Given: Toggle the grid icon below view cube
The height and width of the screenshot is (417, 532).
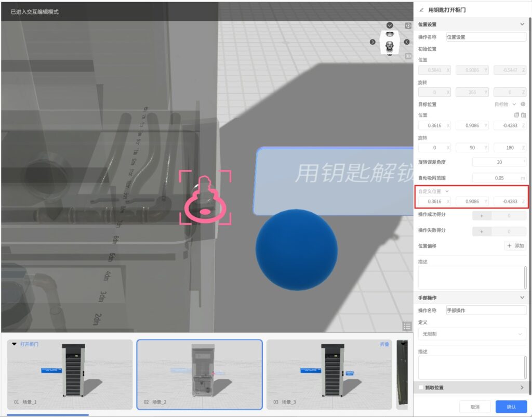Looking at the screenshot, I should (x=408, y=56).
